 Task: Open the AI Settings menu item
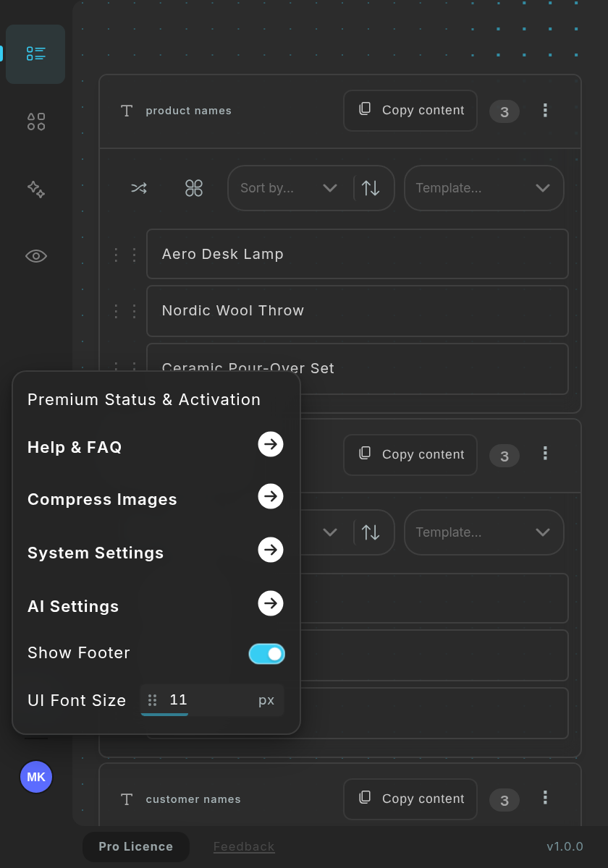73,606
